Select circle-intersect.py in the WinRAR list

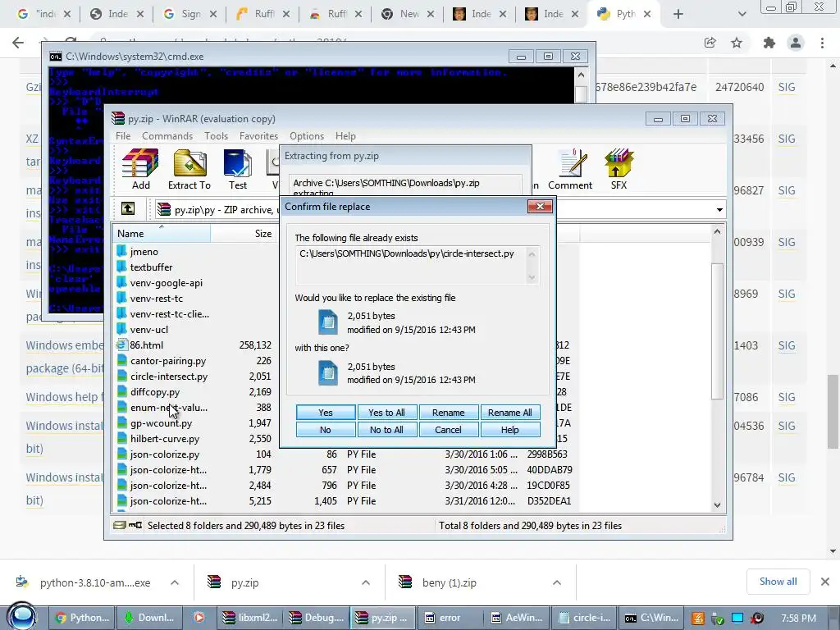coord(169,376)
